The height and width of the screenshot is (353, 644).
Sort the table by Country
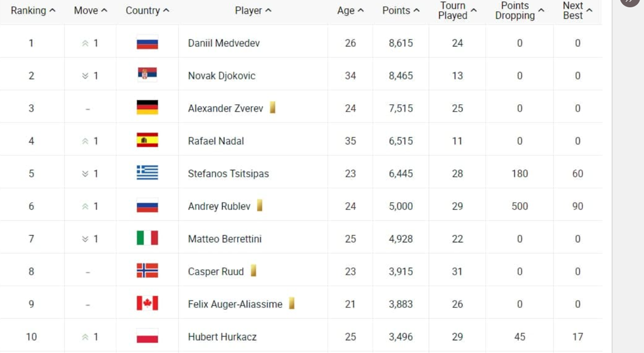(148, 11)
